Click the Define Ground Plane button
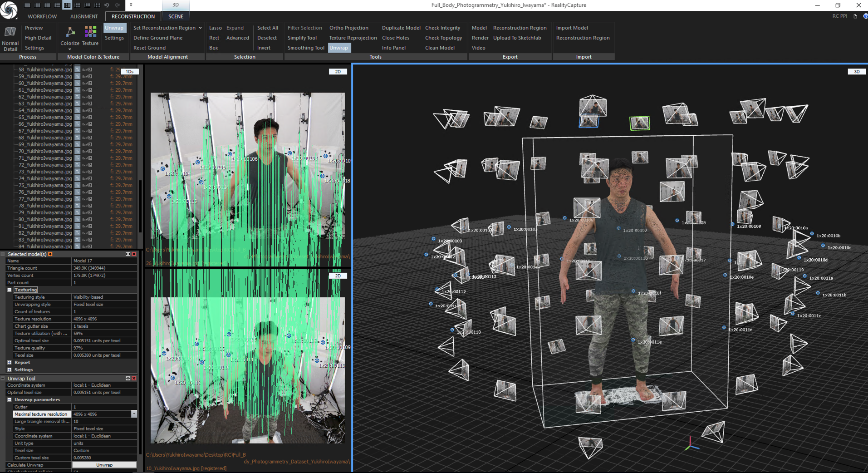Viewport: 868px width, 473px height. point(158,38)
